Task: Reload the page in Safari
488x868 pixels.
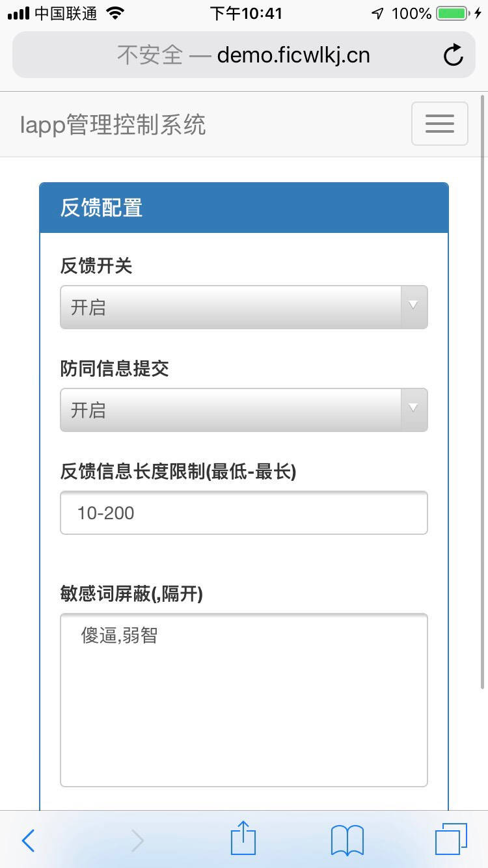Action: [x=453, y=55]
